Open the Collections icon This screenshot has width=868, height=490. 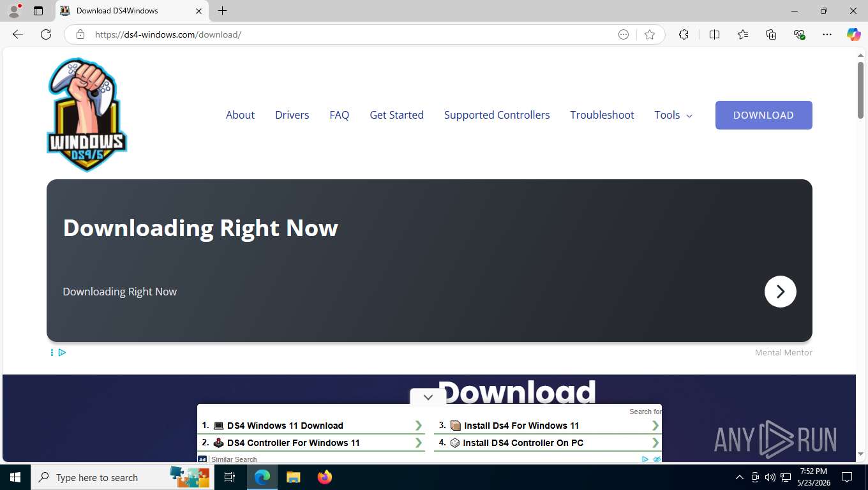pos(771,34)
